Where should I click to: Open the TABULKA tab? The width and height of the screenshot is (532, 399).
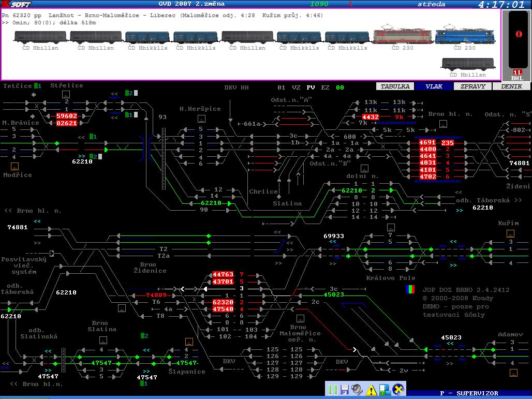tap(395, 86)
